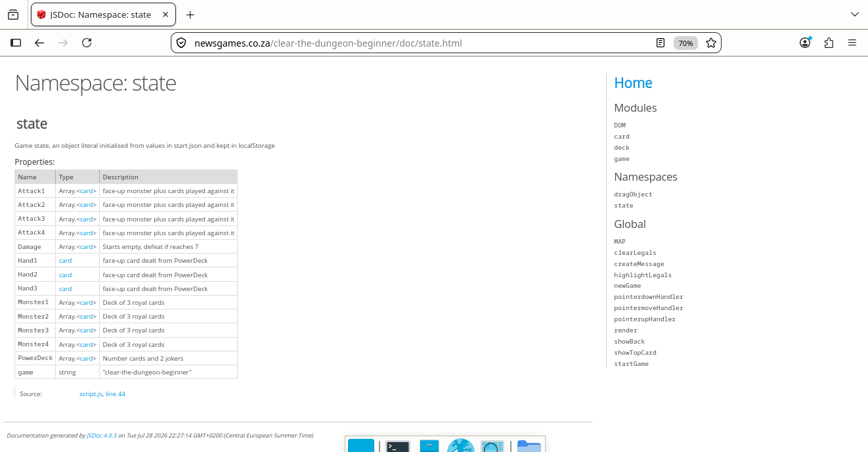Follow card type link in Hand1 row
Image resolution: width=868 pixels, height=452 pixels.
pos(65,261)
